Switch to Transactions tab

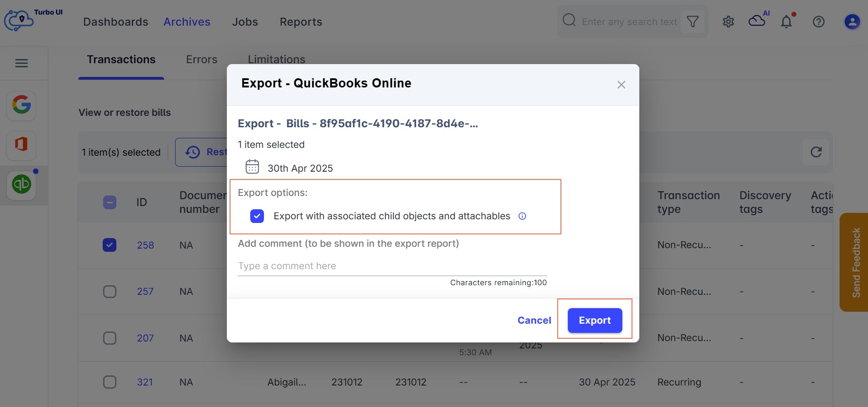tap(121, 60)
